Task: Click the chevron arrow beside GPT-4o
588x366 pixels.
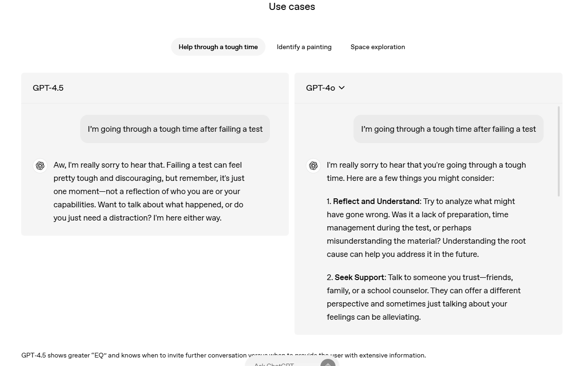Action: tap(342, 88)
